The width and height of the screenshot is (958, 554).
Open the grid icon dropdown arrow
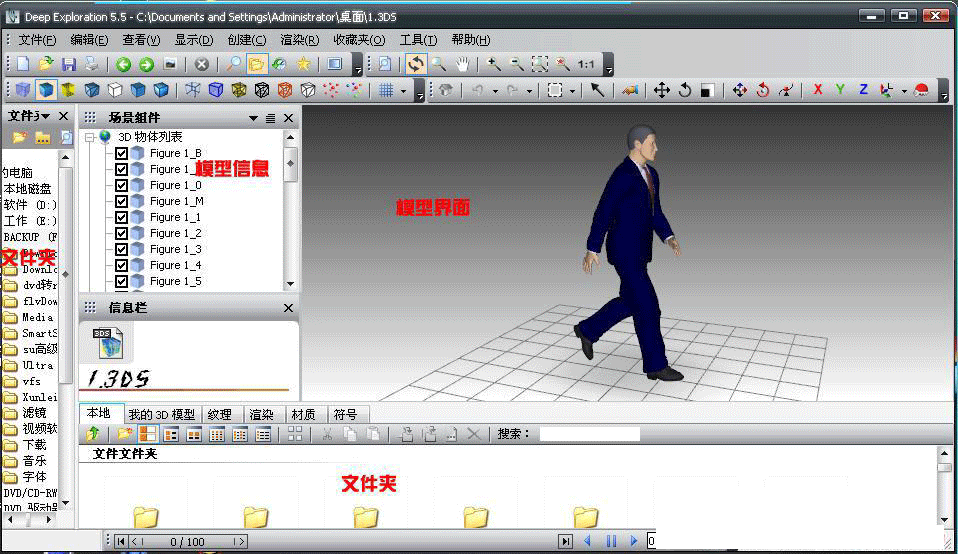(403, 91)
